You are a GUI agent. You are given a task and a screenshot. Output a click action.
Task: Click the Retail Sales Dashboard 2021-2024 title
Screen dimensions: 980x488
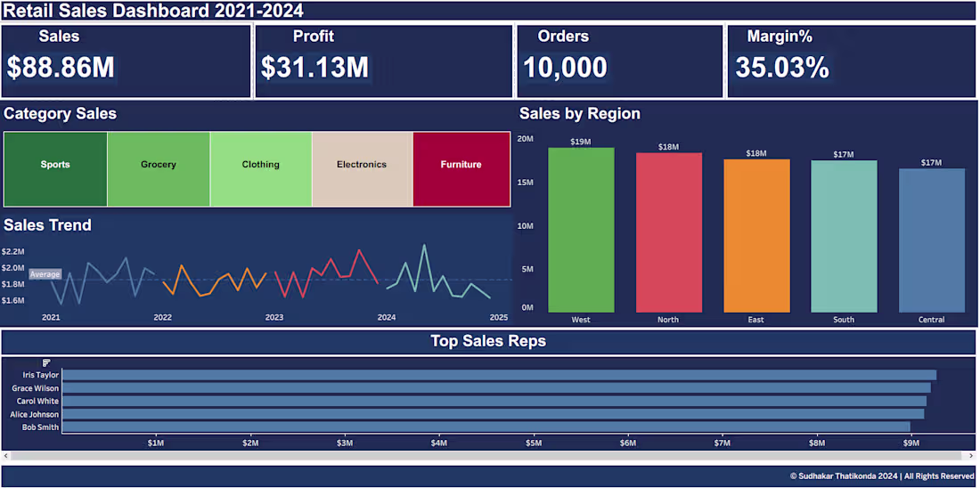[x=154, y=11]
